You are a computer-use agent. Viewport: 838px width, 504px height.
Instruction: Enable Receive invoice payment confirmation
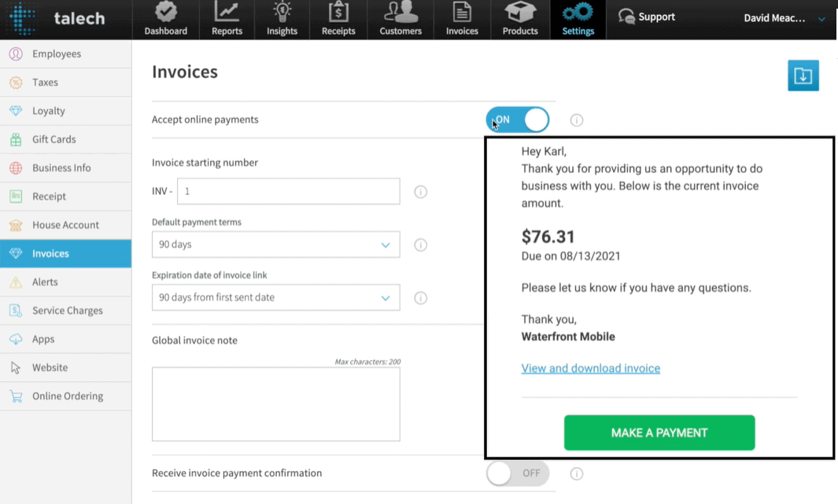click(x=517, y=473)
